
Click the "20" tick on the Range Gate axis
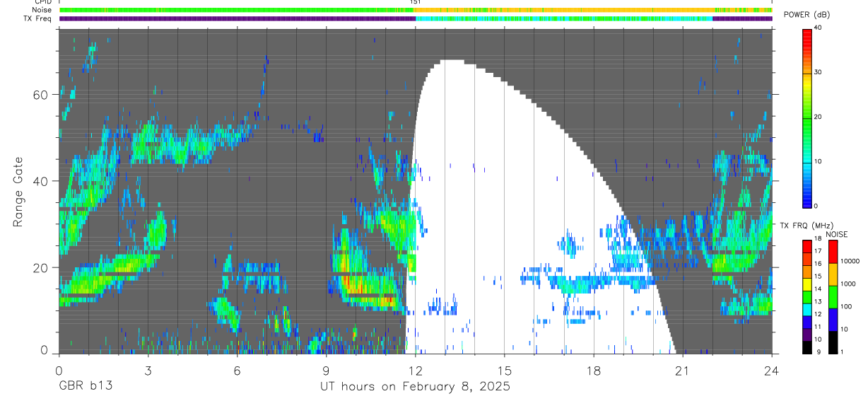(41, 267)
